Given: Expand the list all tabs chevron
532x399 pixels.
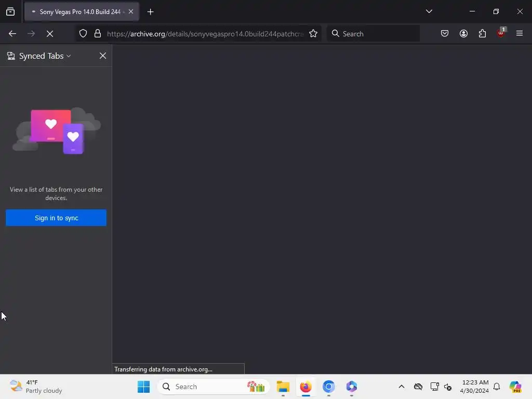Looking at the screenshot, I should click(429, 11).
